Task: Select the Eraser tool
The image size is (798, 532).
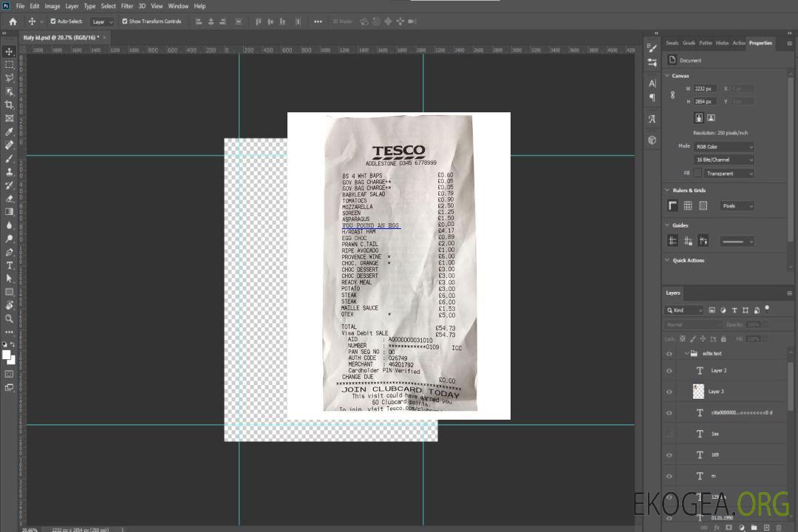Action: pyautogui.click(x=9, y=199)
